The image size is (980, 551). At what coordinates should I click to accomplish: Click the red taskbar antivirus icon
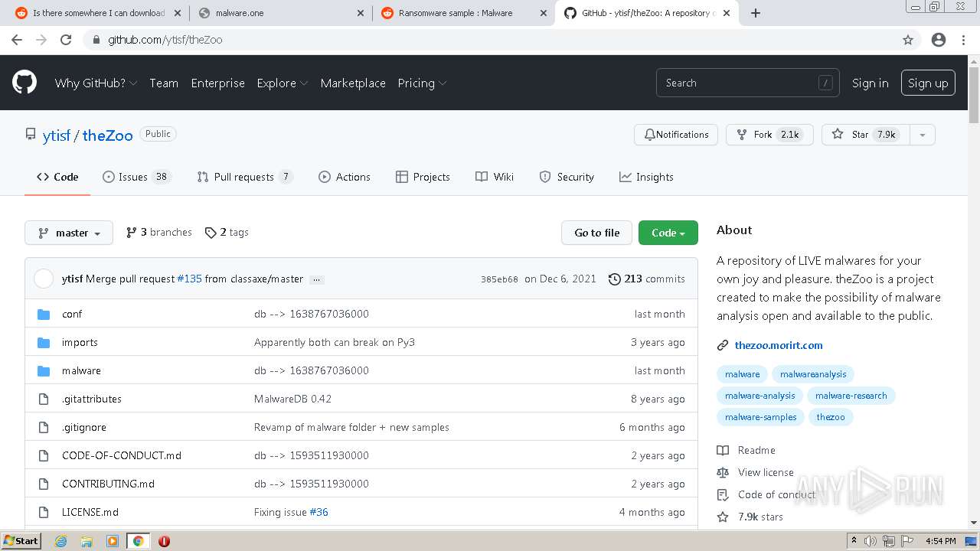pyautogui.click(x=164, y=541)
